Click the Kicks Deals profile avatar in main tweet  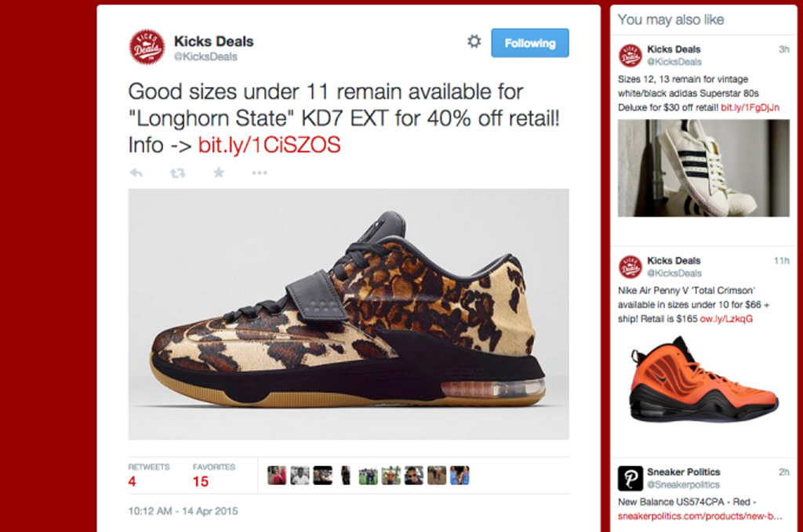(x=147, y=47)
